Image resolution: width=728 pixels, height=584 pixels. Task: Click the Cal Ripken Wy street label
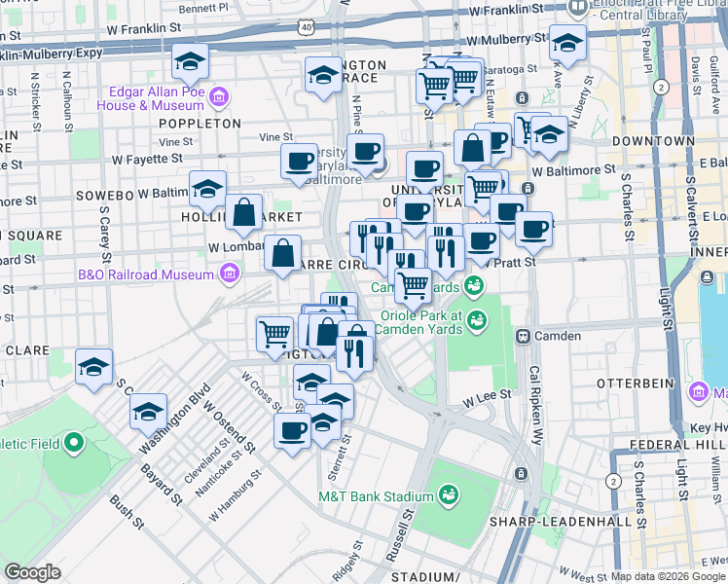click(x=536, y=406)
